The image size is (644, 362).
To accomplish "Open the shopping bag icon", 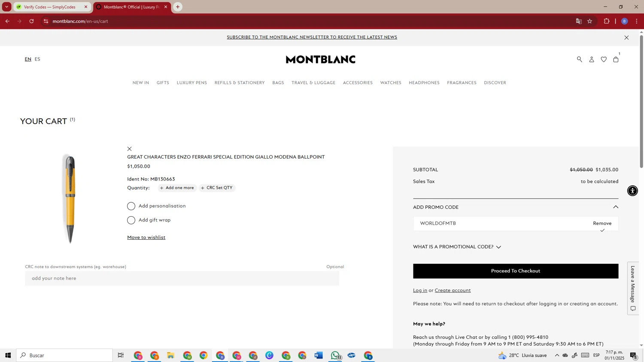I will [x=616, y=60].
